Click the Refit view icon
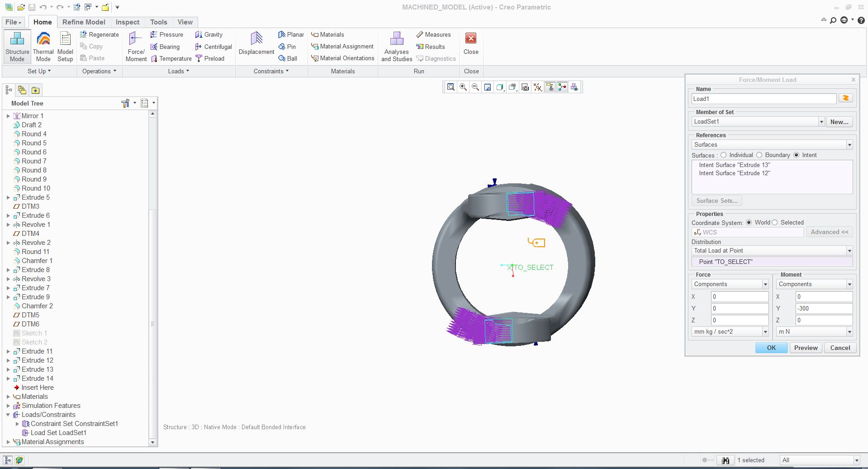Screen dimensions: 868x469 point(451,87)
